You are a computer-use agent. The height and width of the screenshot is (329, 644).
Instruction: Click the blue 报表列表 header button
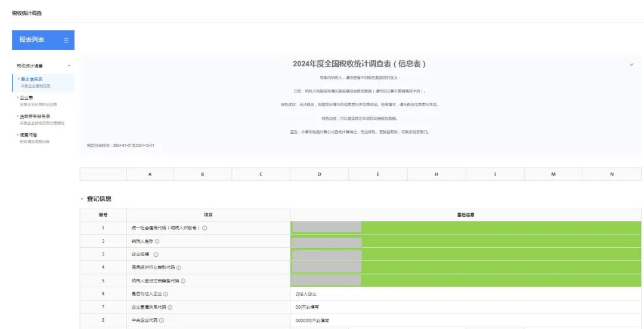[43, 40]
